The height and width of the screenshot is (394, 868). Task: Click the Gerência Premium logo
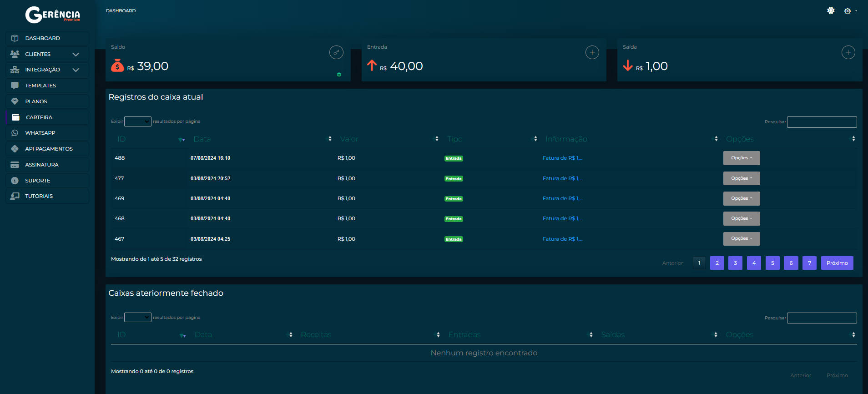[53, 15]
